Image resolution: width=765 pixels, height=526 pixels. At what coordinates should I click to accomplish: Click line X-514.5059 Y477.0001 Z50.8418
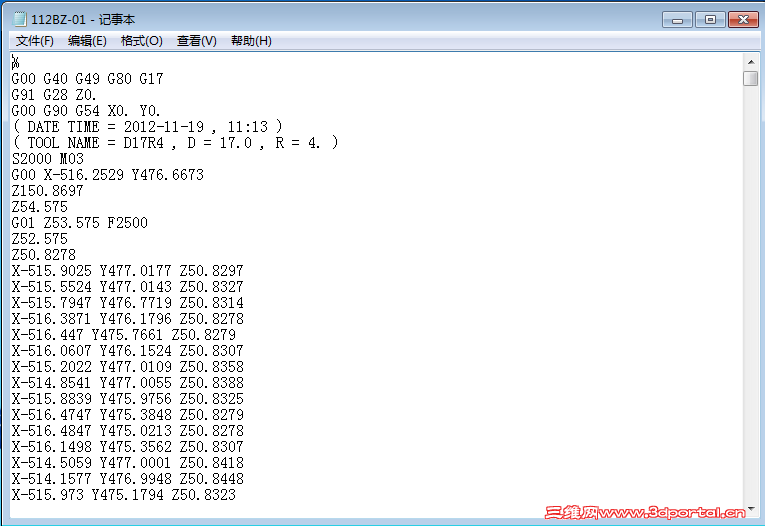click(127, 463)
